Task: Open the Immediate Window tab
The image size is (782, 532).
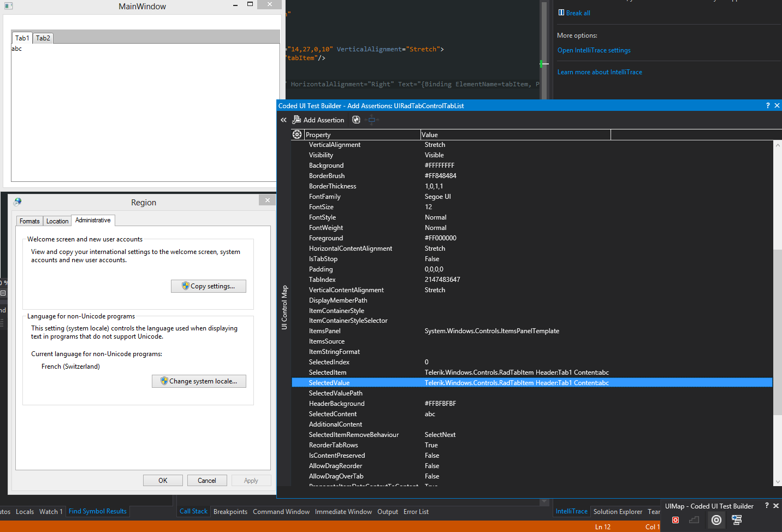Action: (343, 512)
